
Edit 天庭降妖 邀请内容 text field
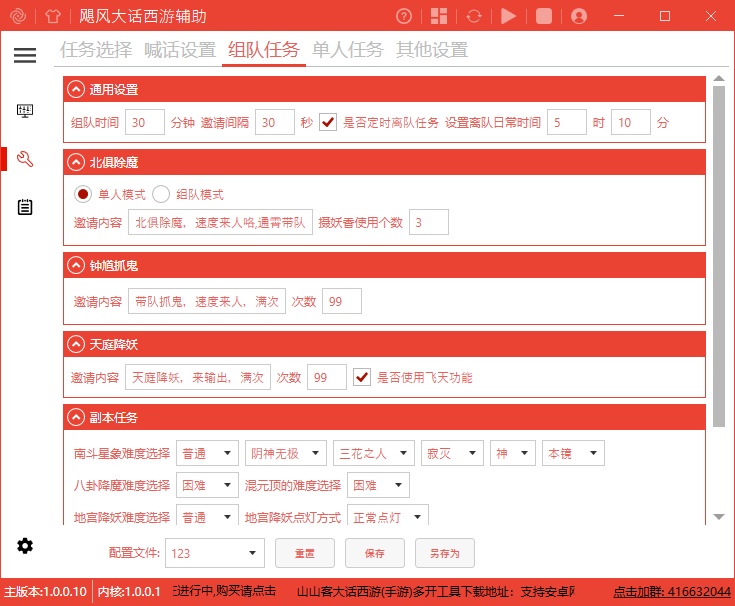click(x=198, y=377)
